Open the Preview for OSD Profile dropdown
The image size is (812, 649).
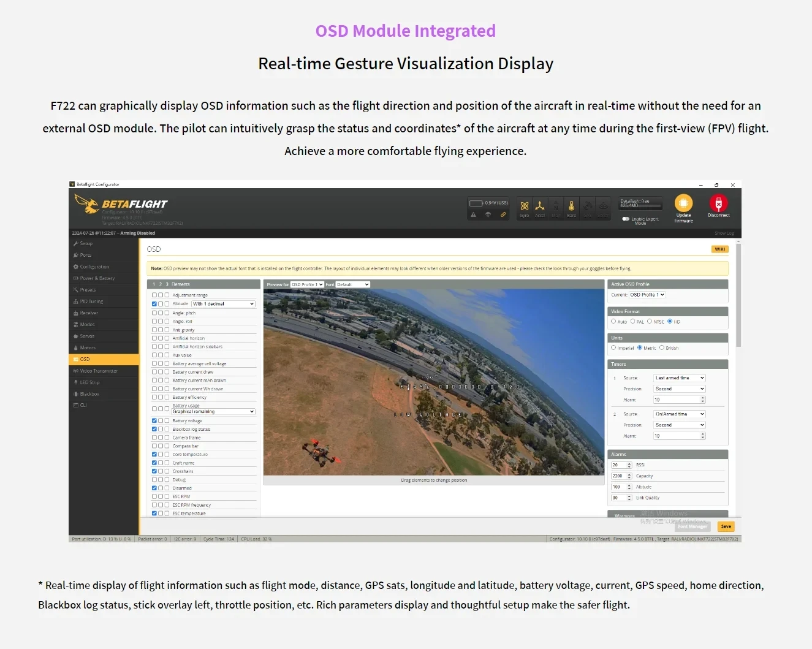(x=307, y=284)
